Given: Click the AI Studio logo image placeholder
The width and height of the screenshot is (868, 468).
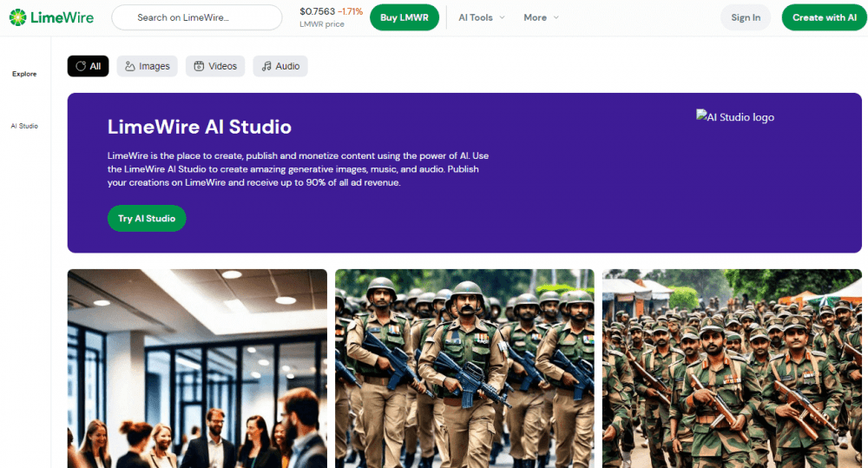Looking at the screenshot, I should [735, 116].
